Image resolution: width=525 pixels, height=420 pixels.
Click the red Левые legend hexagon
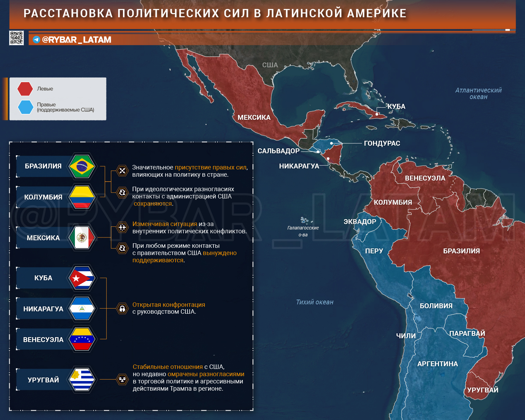point(25,89)
